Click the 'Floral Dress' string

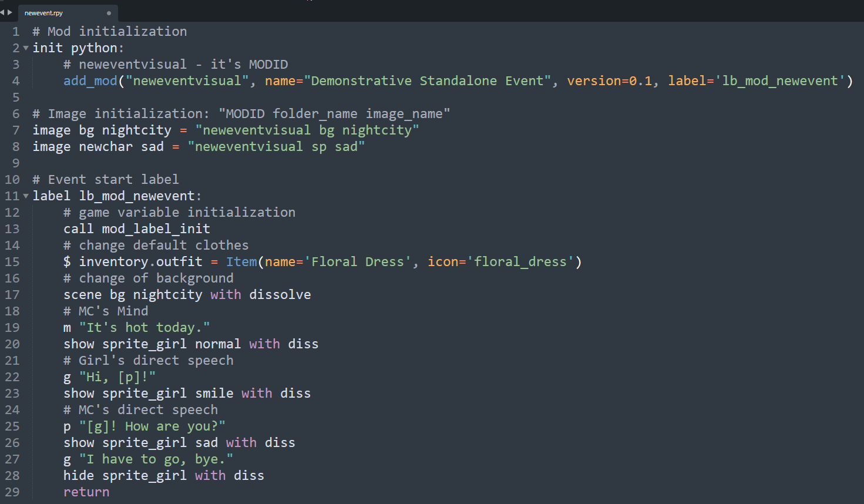pyautogui.click(x=357, y=262)
